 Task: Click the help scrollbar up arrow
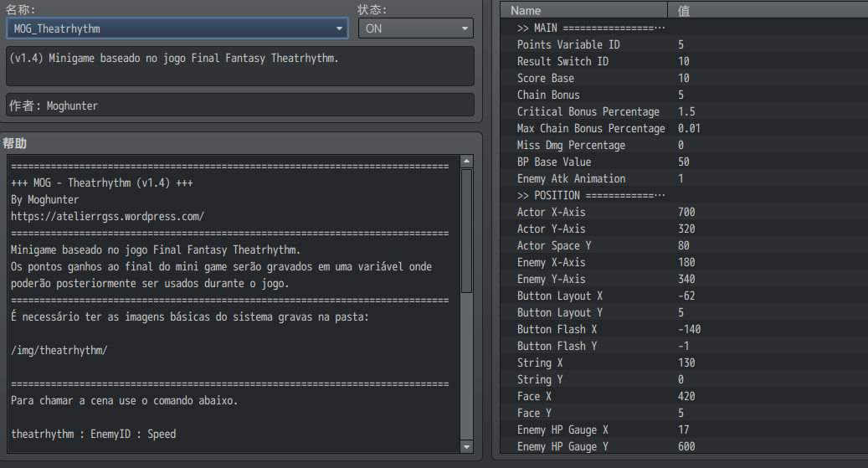[x=467, y=162]
